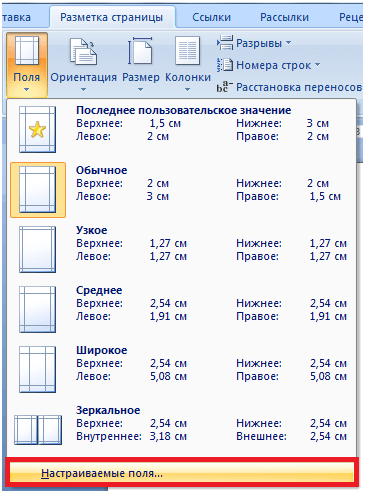Click Левое: 1,91 см in Среднее

pyautogui.click(x=131, y=316)
